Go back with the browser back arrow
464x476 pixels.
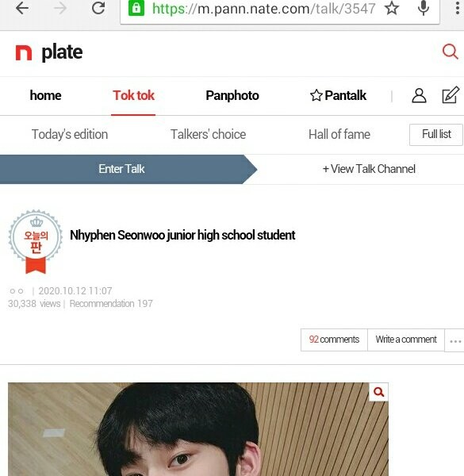click(x=22, y=9)
